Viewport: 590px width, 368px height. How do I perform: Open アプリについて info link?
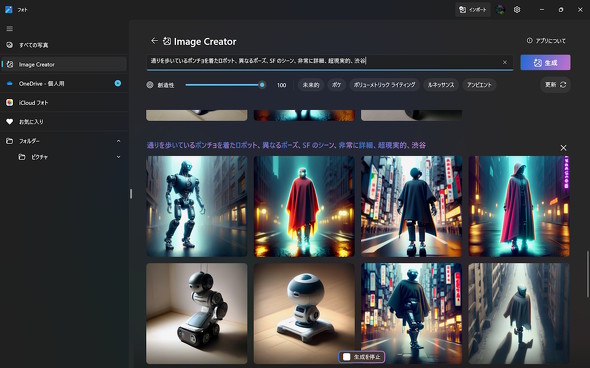[x=546, y=41]
